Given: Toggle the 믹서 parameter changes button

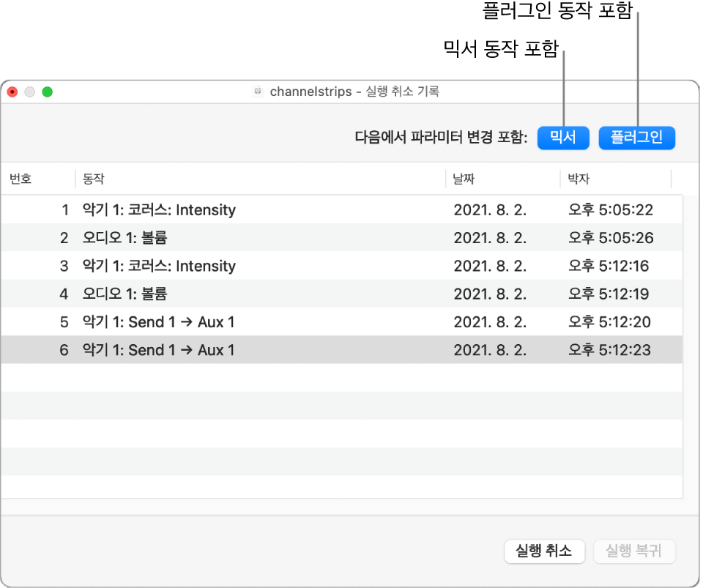Looking at the screenshot, I should tap(562, 138).
